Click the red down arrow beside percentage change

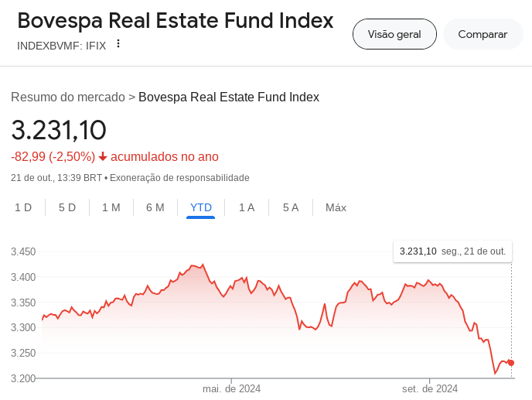point(103,157)
